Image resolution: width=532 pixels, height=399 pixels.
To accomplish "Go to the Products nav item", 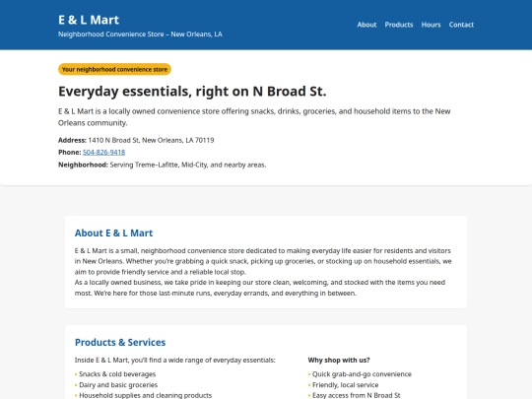I will click(399, 25).
